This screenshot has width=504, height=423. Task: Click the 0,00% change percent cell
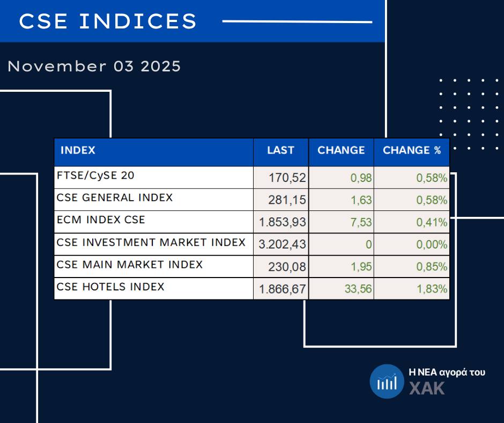pyautogui.click(x=432, y=245)
